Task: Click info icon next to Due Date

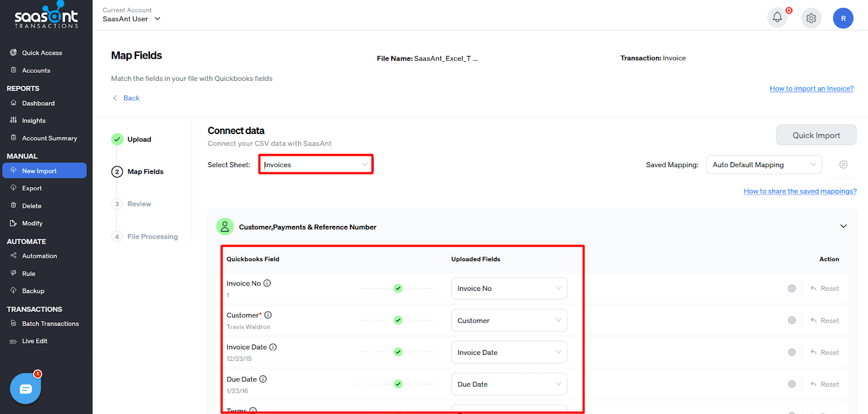Action: pyautogui.click(x=263, y=379)
